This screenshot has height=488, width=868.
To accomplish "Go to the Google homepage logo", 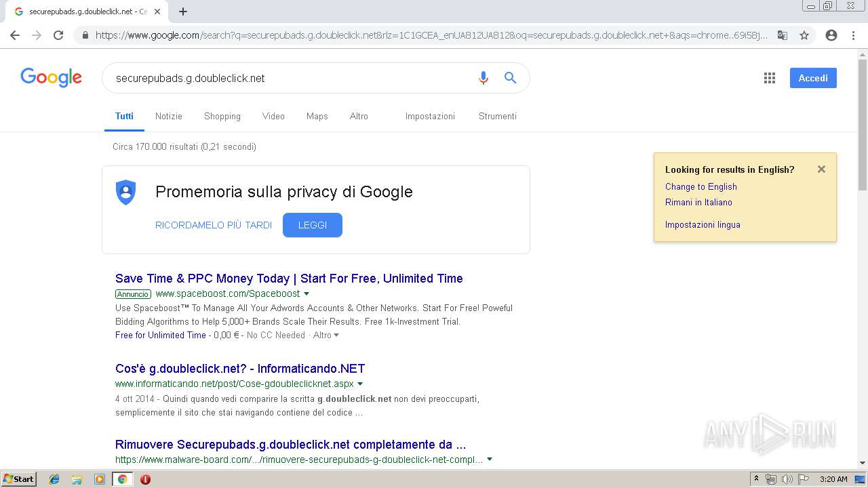I will point(51,77).
